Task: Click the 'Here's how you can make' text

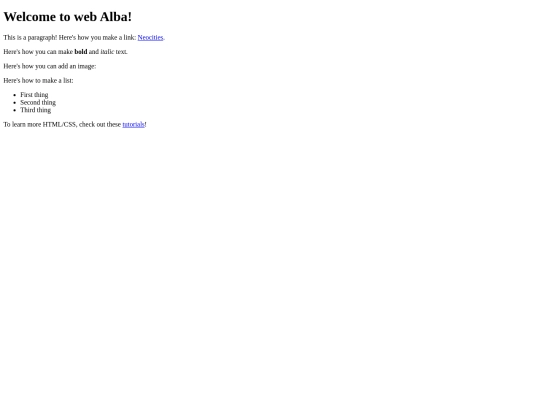Action: pos(38,52)
